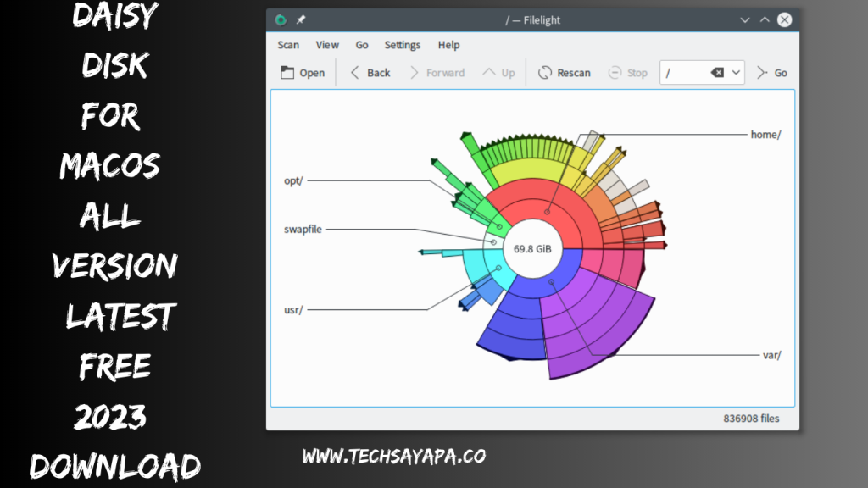
Task: Click the Forward toolbar button
Action: tap(437, 73)
